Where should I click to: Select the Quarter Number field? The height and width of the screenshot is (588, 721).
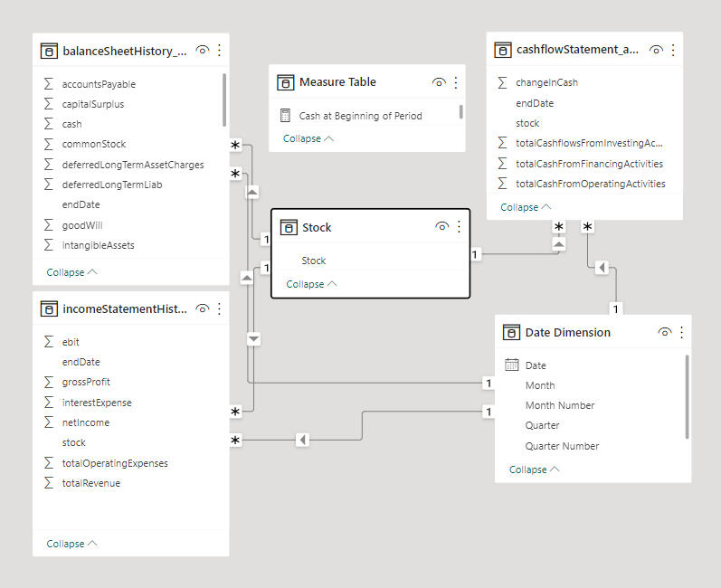tap(562, 446)
